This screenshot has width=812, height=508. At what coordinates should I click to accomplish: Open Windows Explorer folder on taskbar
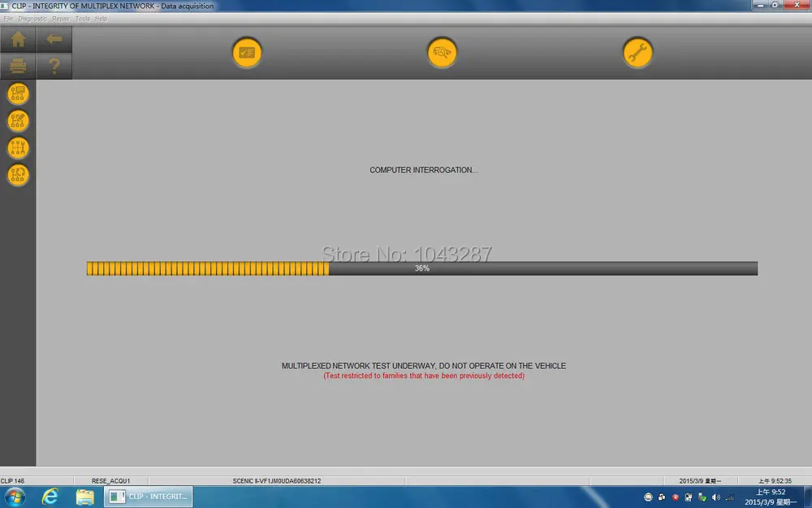[84, 497]
